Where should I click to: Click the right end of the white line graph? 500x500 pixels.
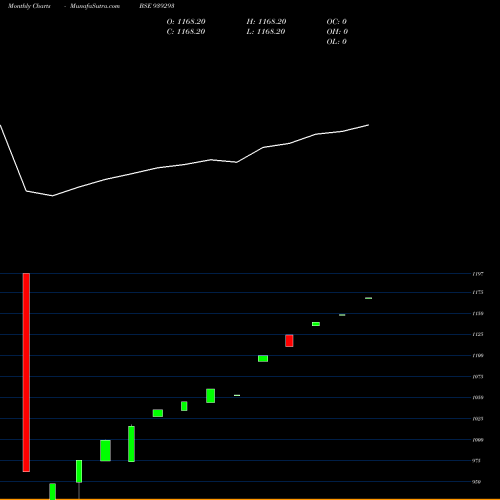click(368, 125)
